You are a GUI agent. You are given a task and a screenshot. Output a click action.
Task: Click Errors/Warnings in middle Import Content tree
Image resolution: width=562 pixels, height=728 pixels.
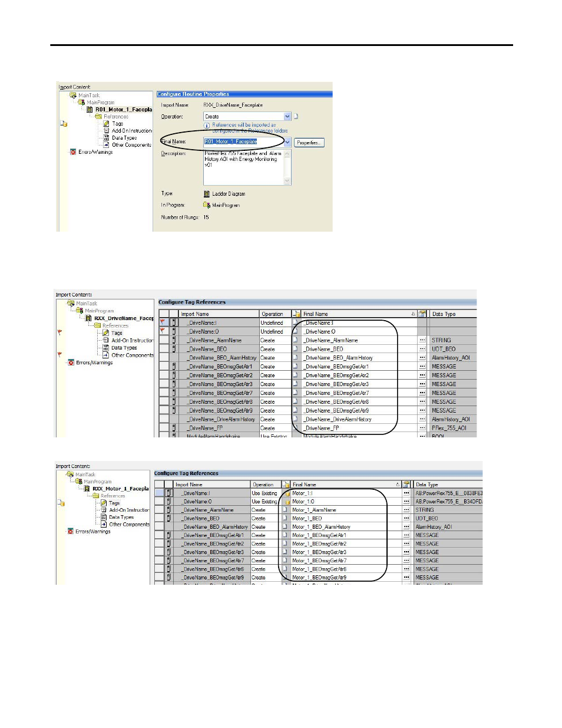tap(94, 363)
